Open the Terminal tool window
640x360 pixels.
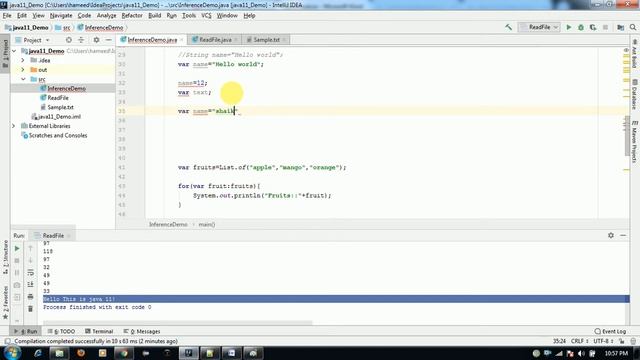[x=99, y=331]
